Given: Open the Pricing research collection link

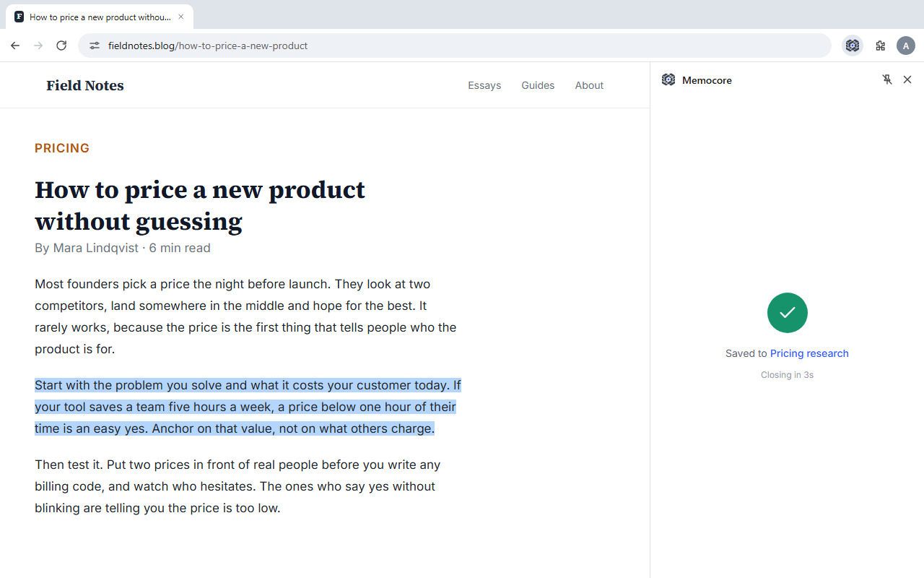Looking at the screenshot, I should tap(809, 353).
